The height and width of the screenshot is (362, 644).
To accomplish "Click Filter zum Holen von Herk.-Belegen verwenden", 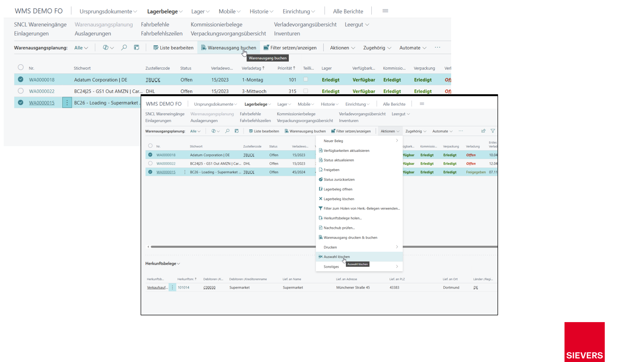I will tap(362, 208).
